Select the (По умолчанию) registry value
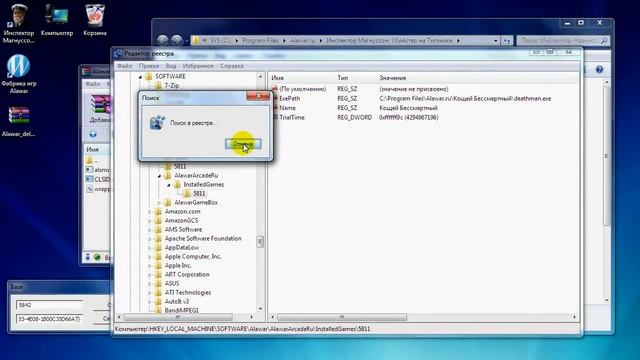This screenshot has width=640, height=360. point(302,89)
